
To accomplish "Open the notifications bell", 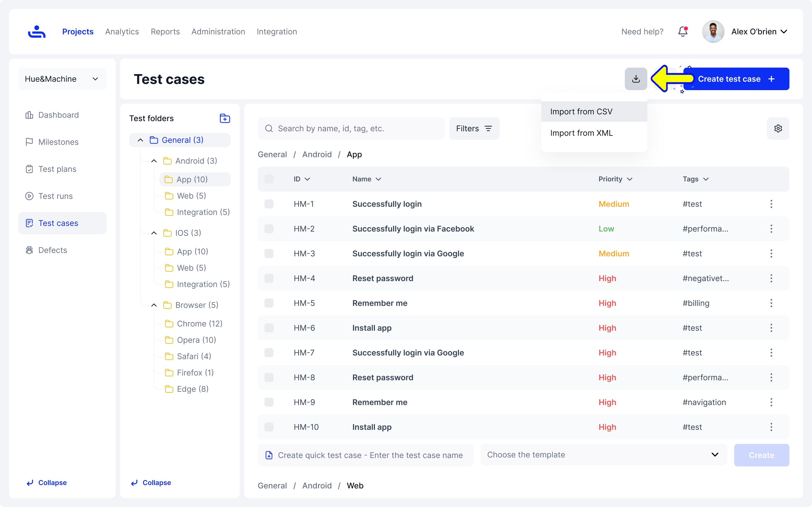I will [x=683, y=32].
